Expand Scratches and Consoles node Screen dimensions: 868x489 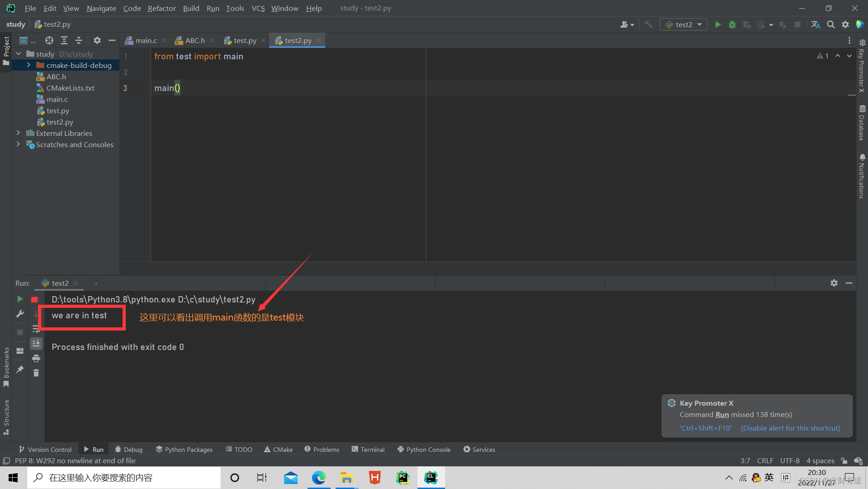[x=18, y=144]
